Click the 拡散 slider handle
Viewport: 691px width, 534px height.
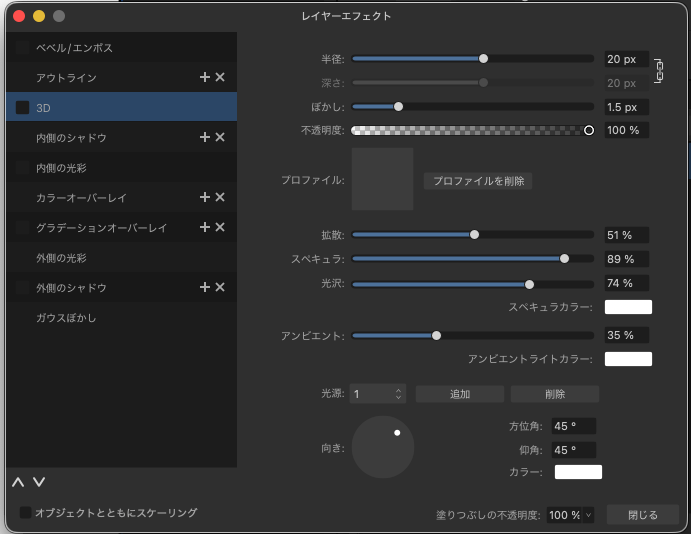tap(474, 235)
